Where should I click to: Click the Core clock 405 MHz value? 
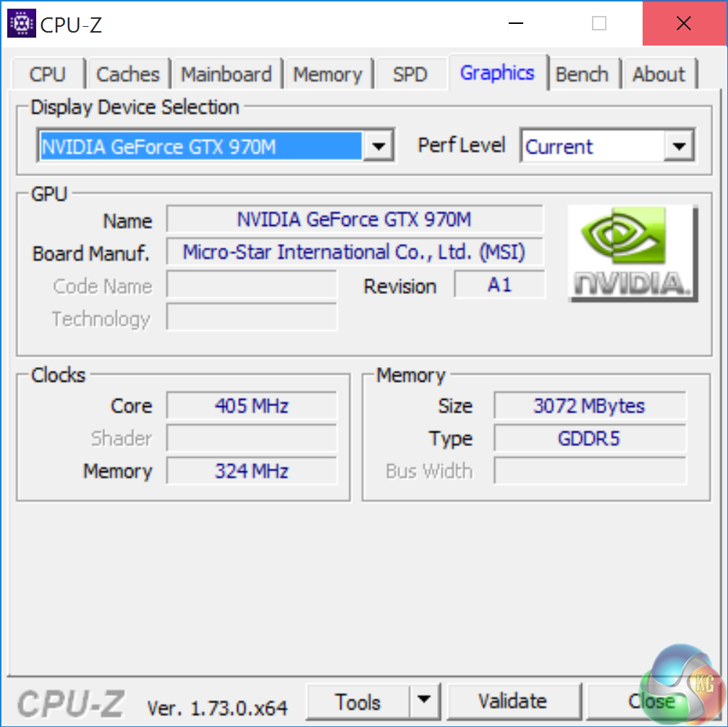[252, 405]
